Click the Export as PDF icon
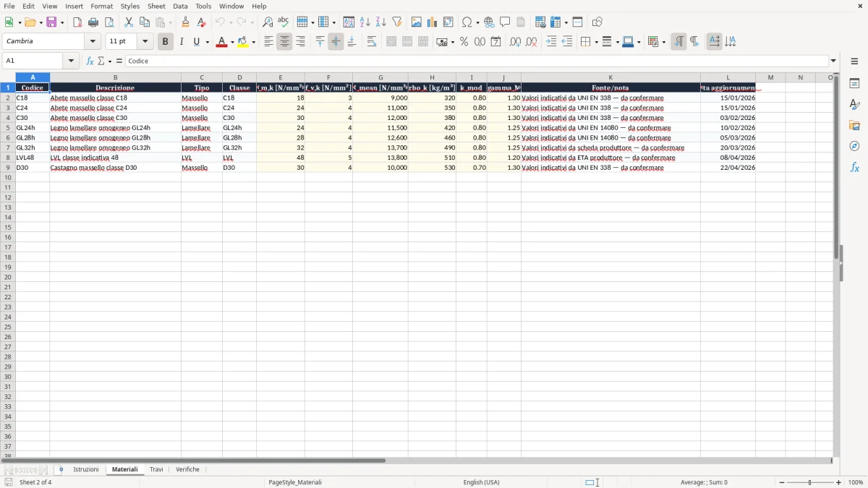868x488 pixels. click(77, 22)
